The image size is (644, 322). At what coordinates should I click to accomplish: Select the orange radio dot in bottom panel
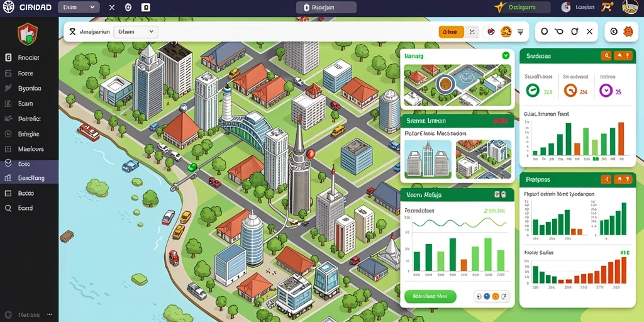click(496, 296)
